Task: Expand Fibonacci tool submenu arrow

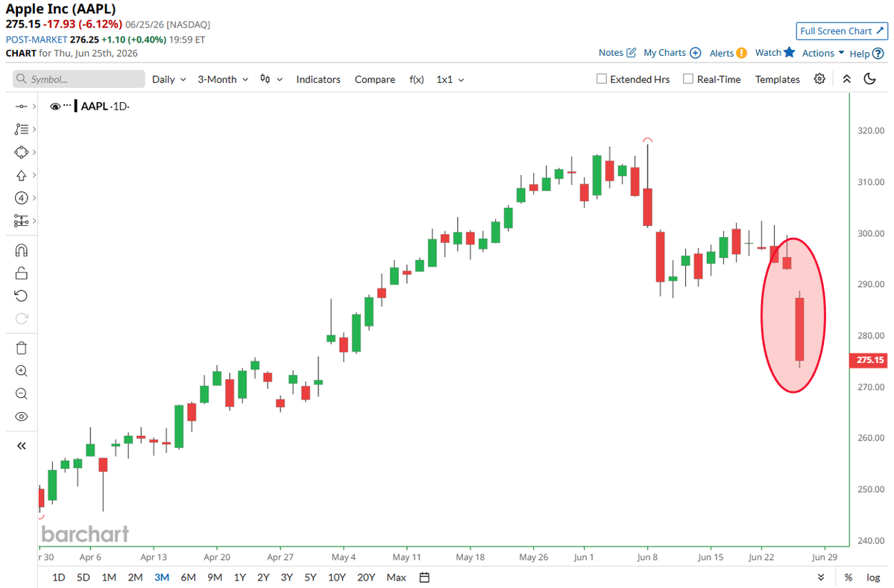Action: coord(34,130)
